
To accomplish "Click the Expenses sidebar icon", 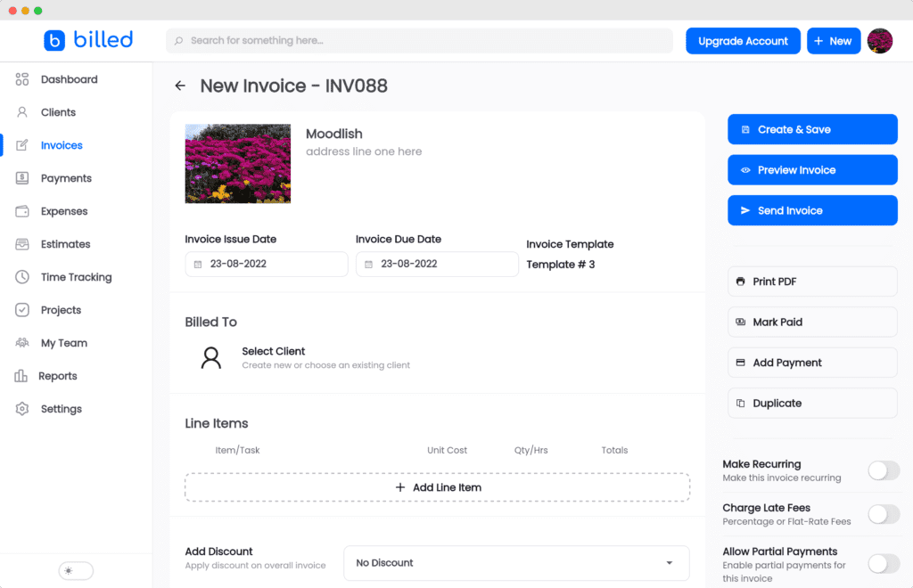I will pyautogui.click(x=21, y=210).
